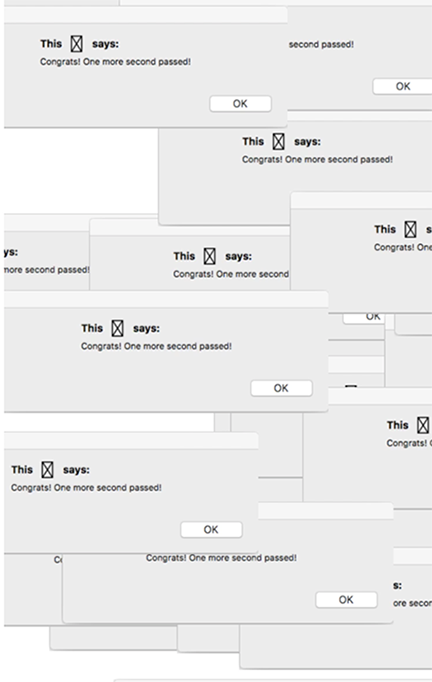The image size is (432, 682).
Task: Click OK in the top-right cut-off dialog
Action: 402,86
